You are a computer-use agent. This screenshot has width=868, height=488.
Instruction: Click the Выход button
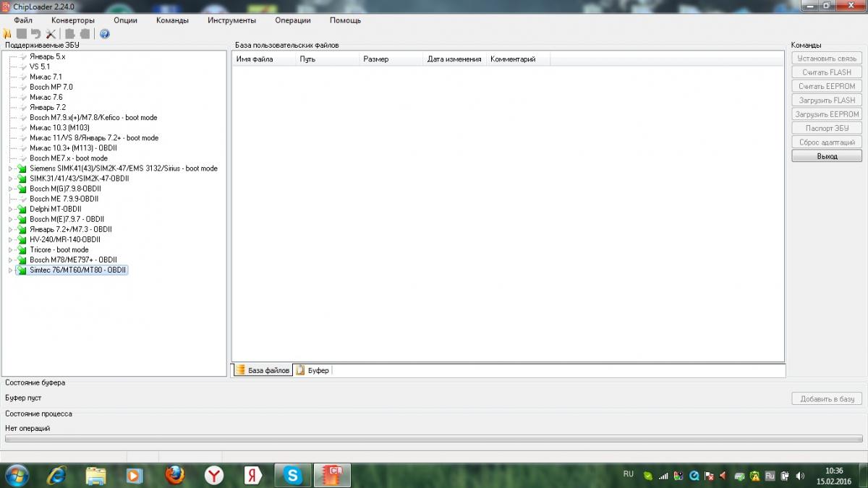tap(827, 156)
